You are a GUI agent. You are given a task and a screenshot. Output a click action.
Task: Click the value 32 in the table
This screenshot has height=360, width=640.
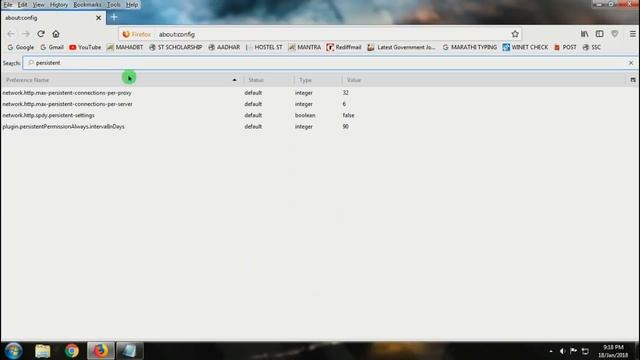click(346, 93)
